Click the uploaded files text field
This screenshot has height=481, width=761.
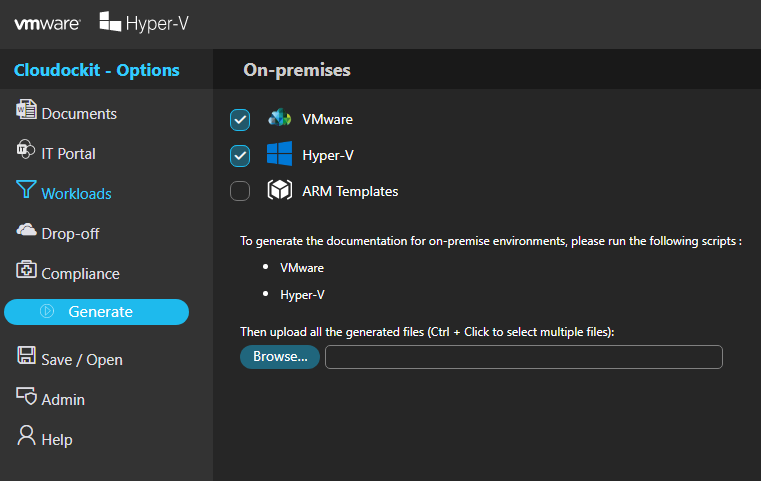[x=524, y=357]
